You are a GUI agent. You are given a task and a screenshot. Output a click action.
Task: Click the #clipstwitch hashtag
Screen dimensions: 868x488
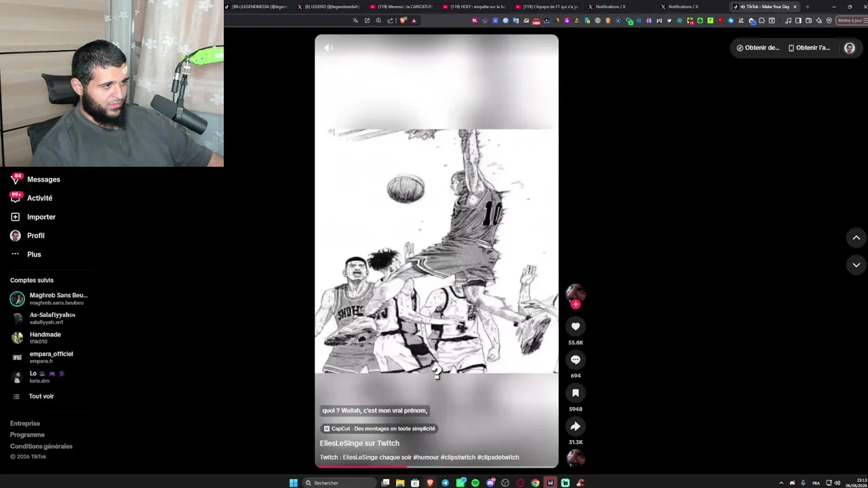pyautogui.click(x=458, y=457)
